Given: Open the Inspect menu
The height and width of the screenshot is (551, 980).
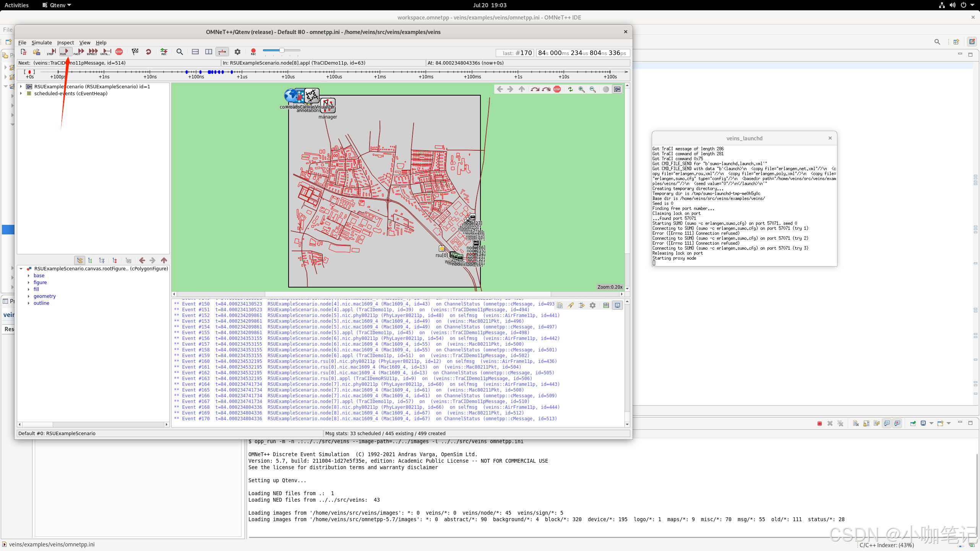Looking at the screenshot, I should [65, 42].
